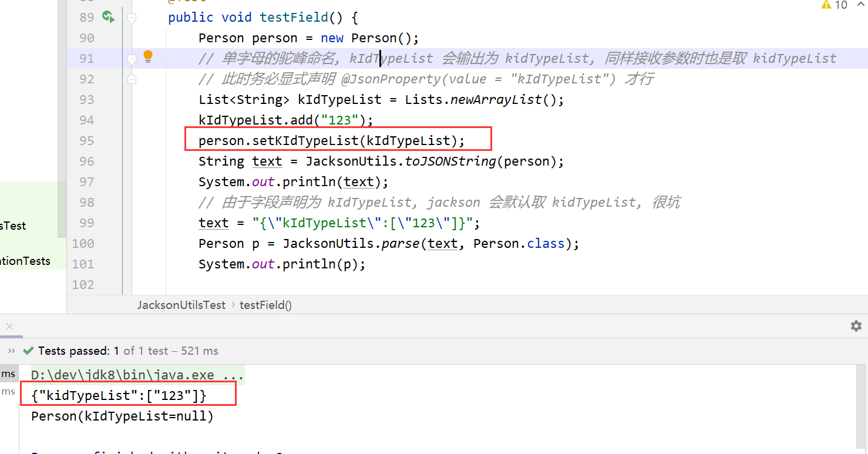The width and height of the screenshot is (868, 454).
Task: Click the public keyword on line 89
Action: tap(191, 17)
